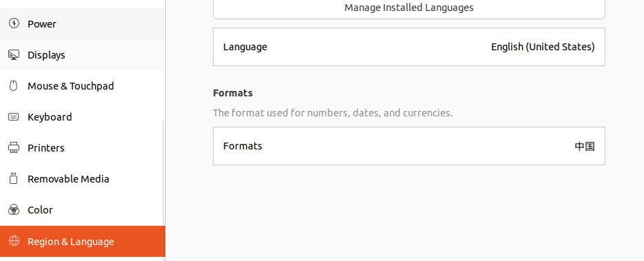Click the Removable Media drive icon
644x261 pixels.
coord(14,178)
